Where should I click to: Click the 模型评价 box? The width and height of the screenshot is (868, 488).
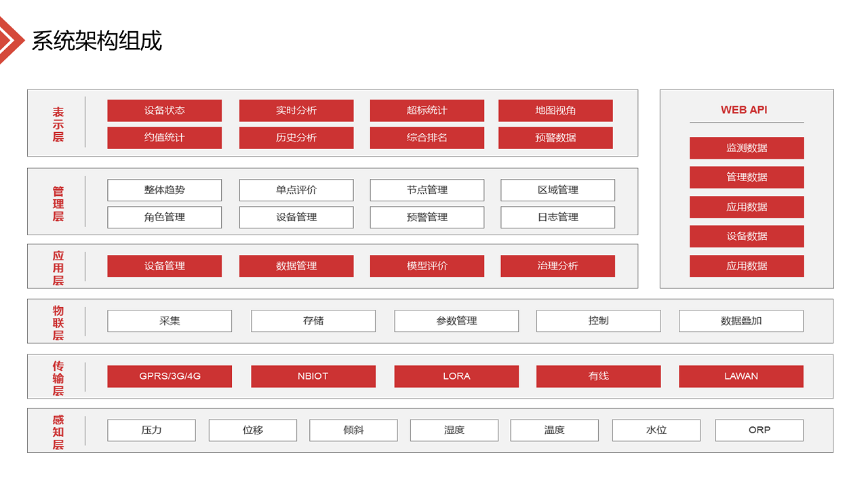click(427, 266)
